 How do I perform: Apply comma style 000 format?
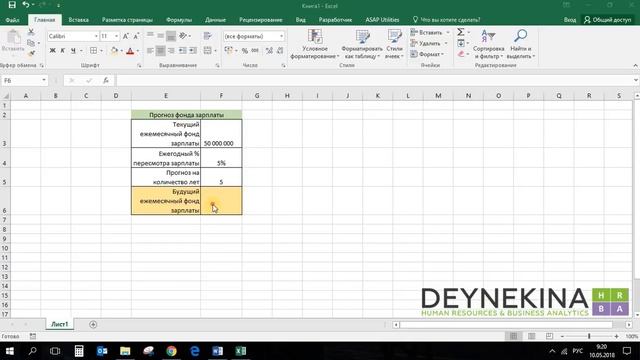click(255, 51)
